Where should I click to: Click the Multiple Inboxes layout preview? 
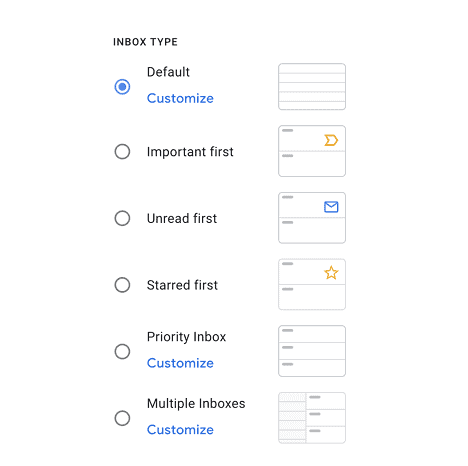click(x=312, y=418)
